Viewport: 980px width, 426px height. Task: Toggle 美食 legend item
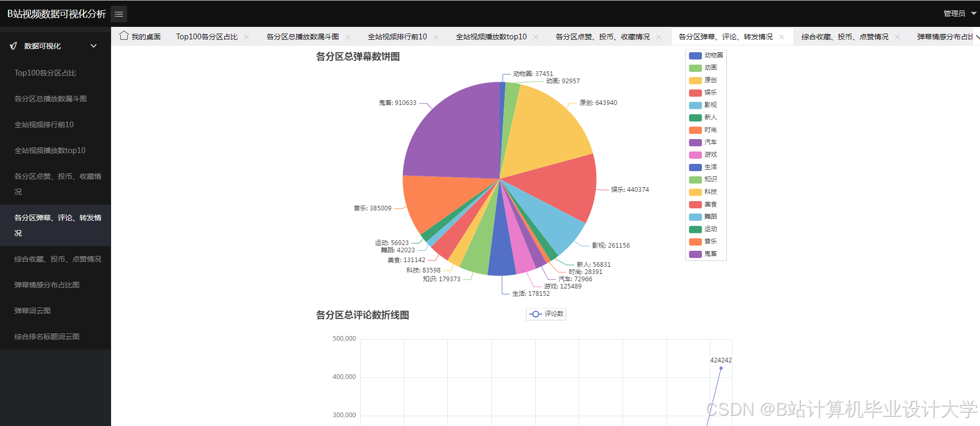[703, 204]
